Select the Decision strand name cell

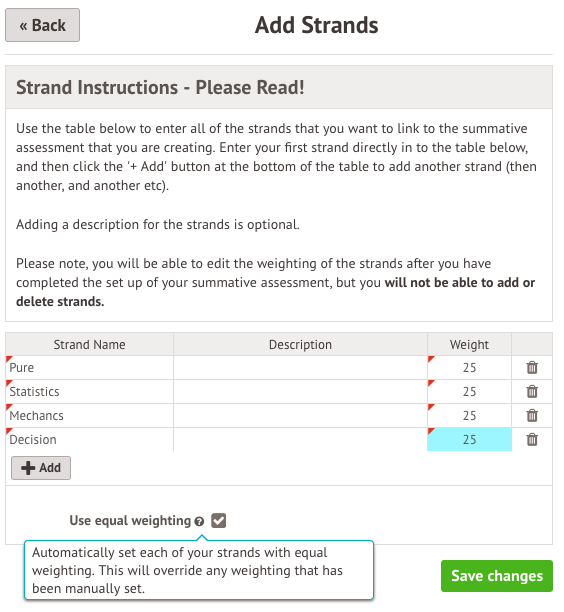click(x=89, y=439)
